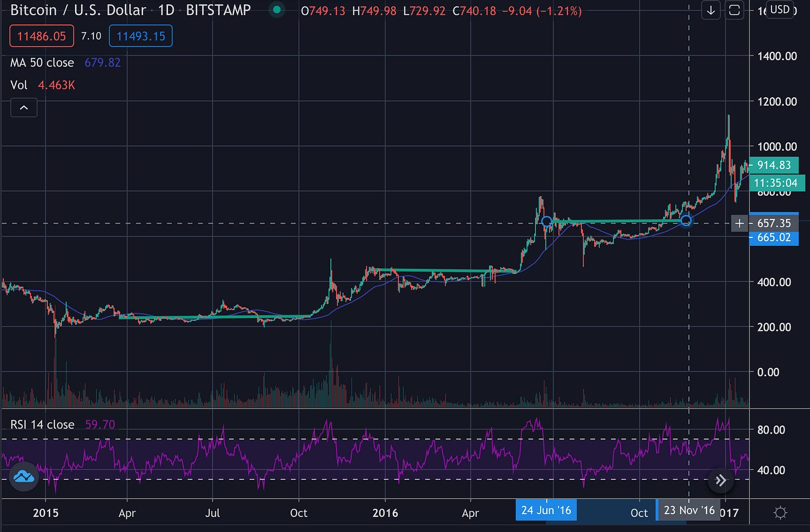Click the maximize chart pane icon
The width and height of the screenshot is (810, 532).
point(734,10)
